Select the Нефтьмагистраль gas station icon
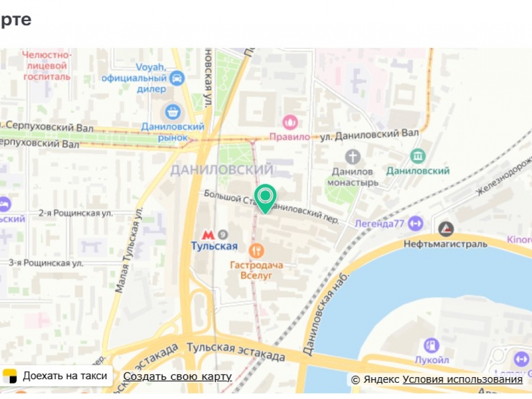The width and height of the screenshot is (532, 399). tap(446, 229)
